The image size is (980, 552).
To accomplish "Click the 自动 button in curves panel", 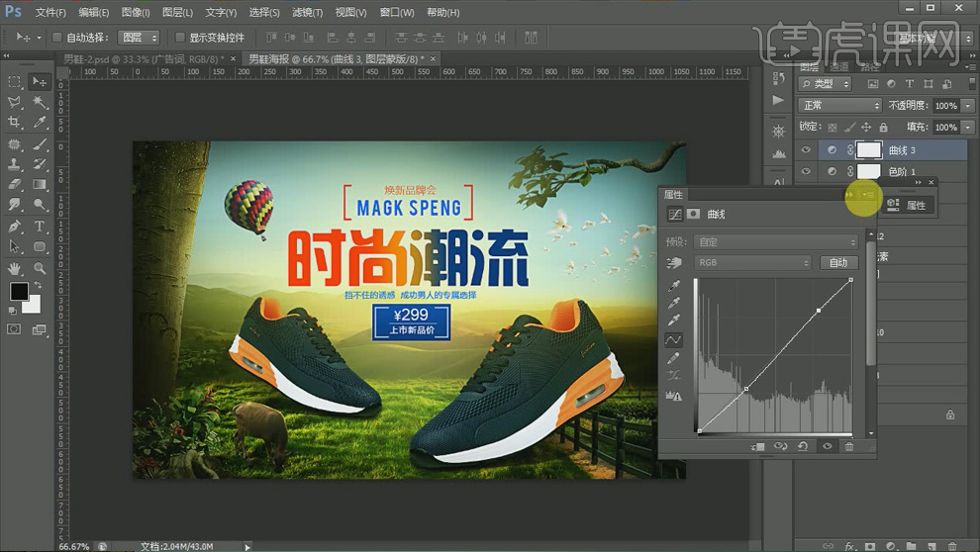I will point(837,263).
